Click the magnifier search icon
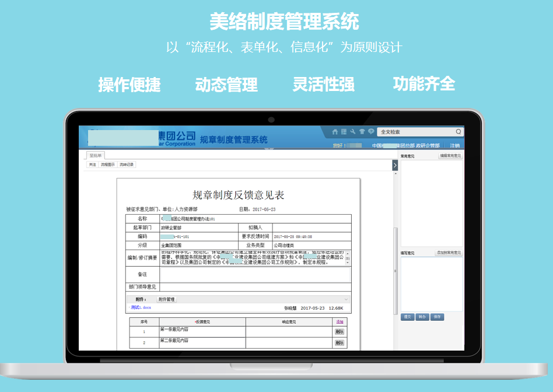The width and height of the screenshot is (553, 392). point(459,132)
